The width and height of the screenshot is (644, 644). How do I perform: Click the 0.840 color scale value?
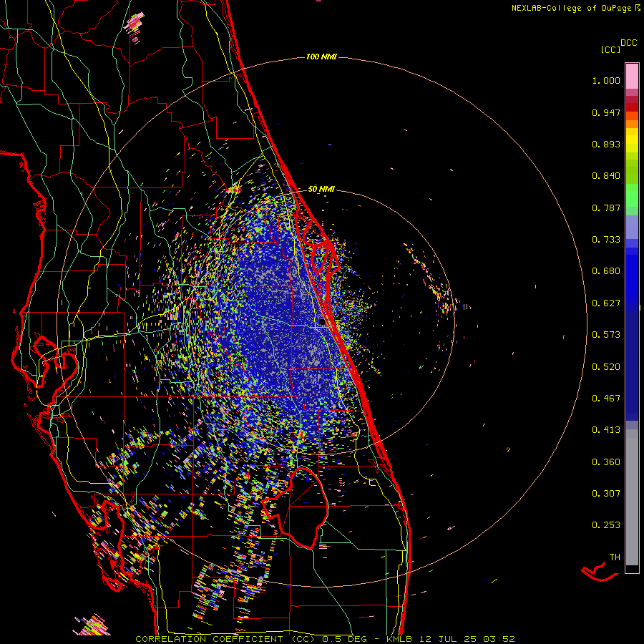(x=606, y=176)
